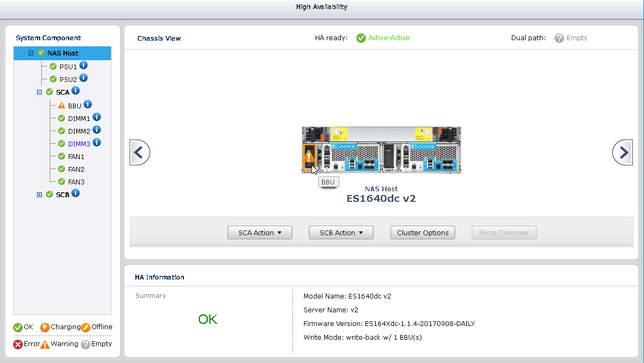
Task: Click the info icon next to SCB
Action: pyautogui.click(x=76, y=193)
